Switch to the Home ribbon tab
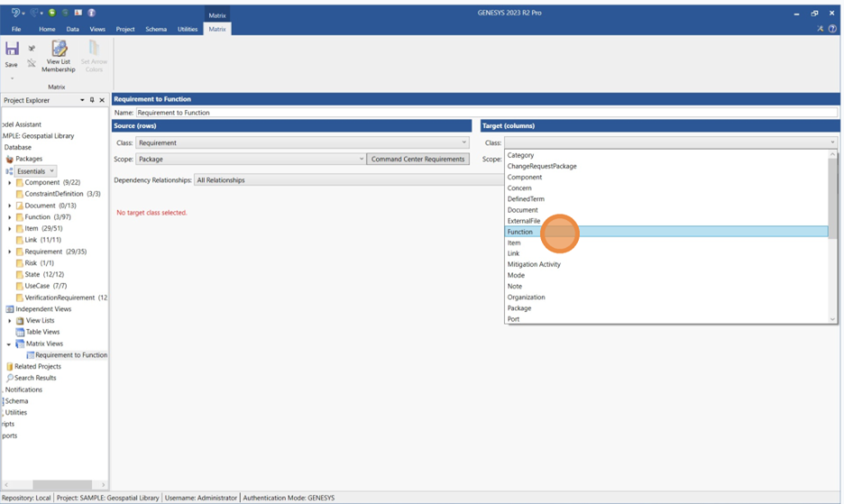 [x=47, y=29]
